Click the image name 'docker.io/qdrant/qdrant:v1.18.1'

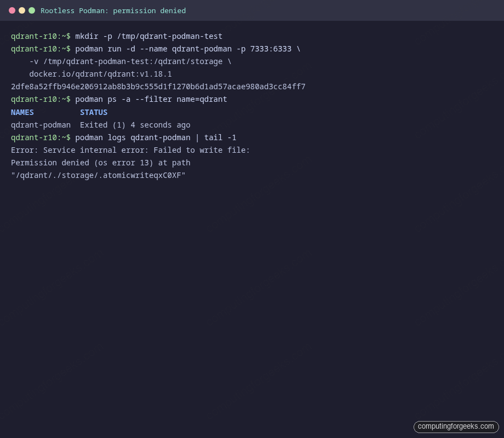pyautogui.click(x=100, y=74)
